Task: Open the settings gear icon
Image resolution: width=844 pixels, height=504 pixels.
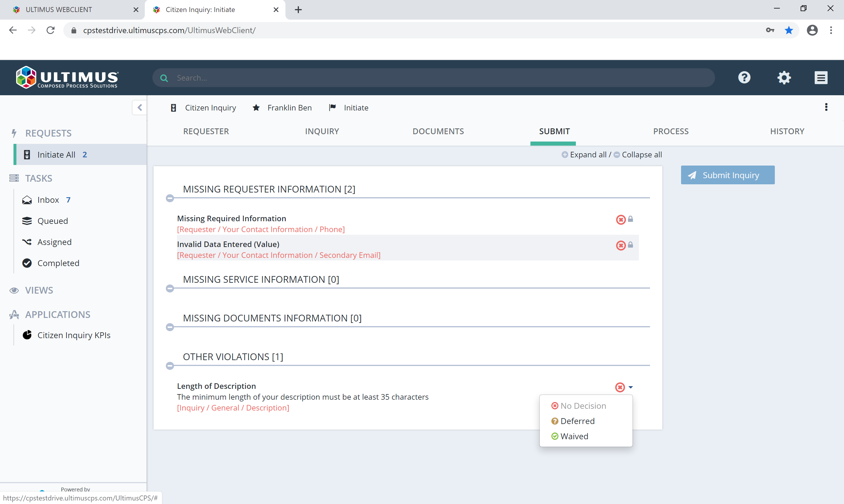Action: 784,77
